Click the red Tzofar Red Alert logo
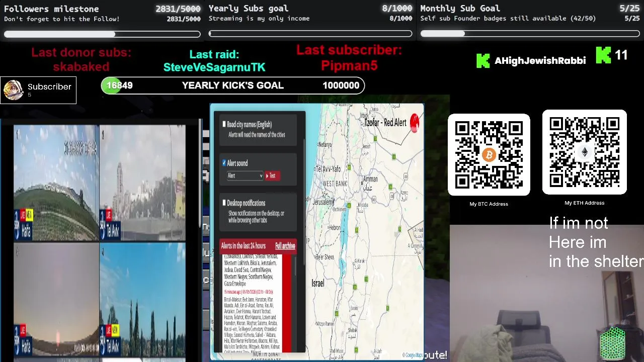The image size is (644, 362). (415, 123)
